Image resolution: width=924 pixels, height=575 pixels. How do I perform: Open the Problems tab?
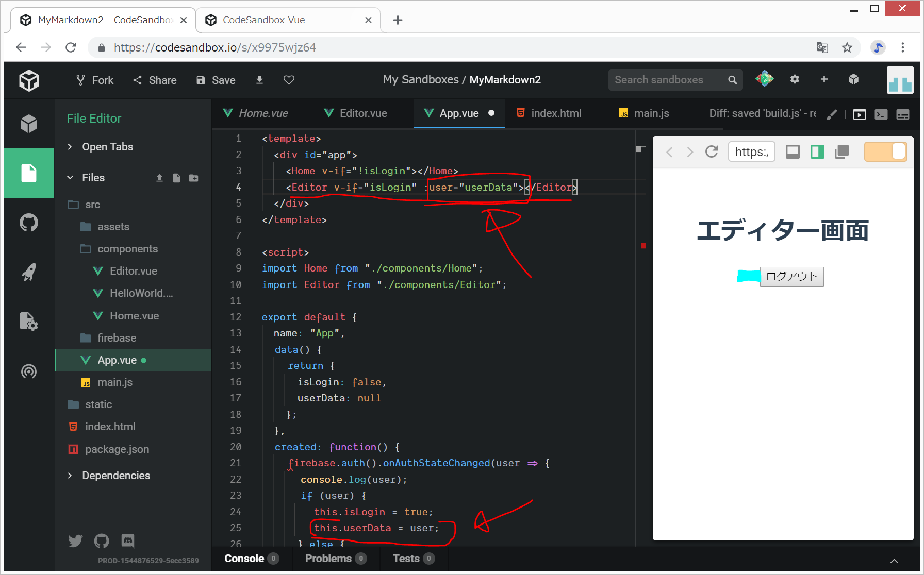click(328, 559)
